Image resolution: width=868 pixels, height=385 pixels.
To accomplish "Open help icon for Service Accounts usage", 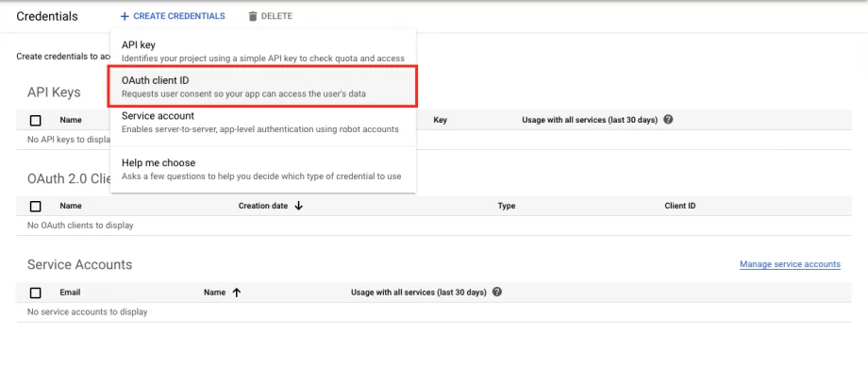I will pos(497,292).
